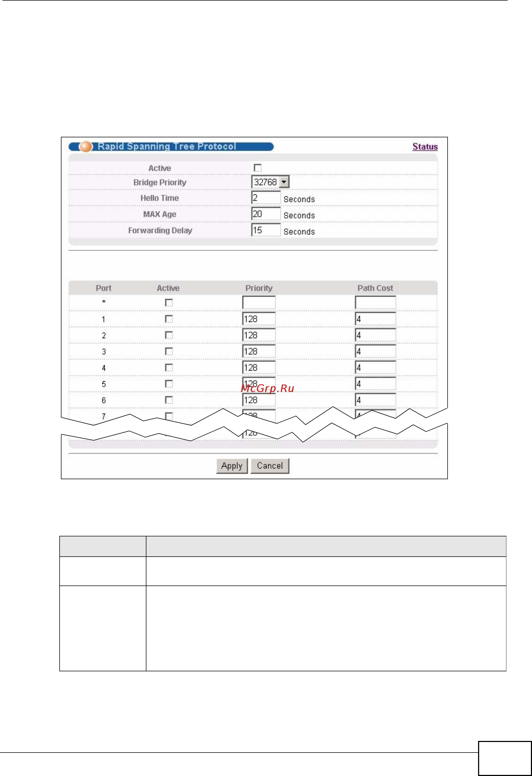
Task: Click the Forwarding Delay label
Action: click(160, 230)
